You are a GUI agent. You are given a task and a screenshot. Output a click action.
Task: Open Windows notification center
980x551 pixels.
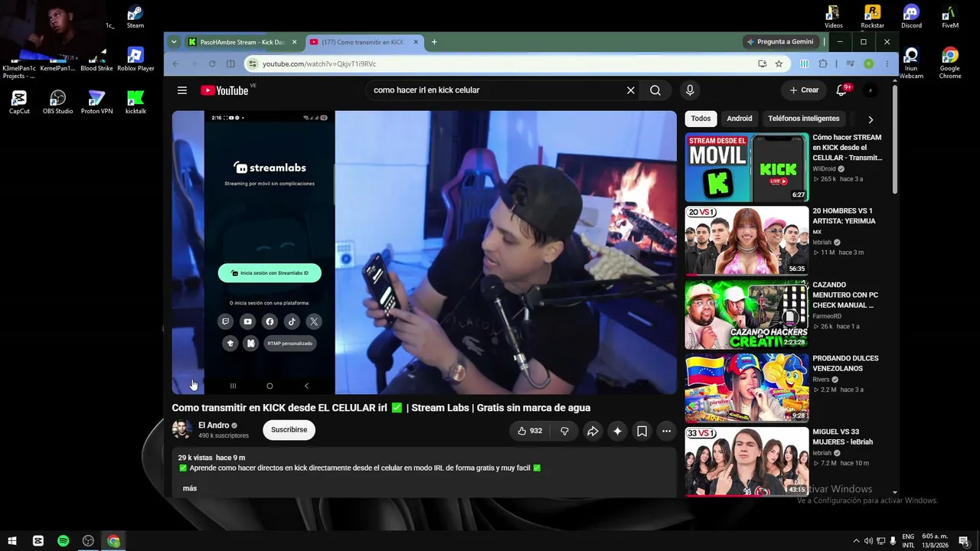pos(964,541)
